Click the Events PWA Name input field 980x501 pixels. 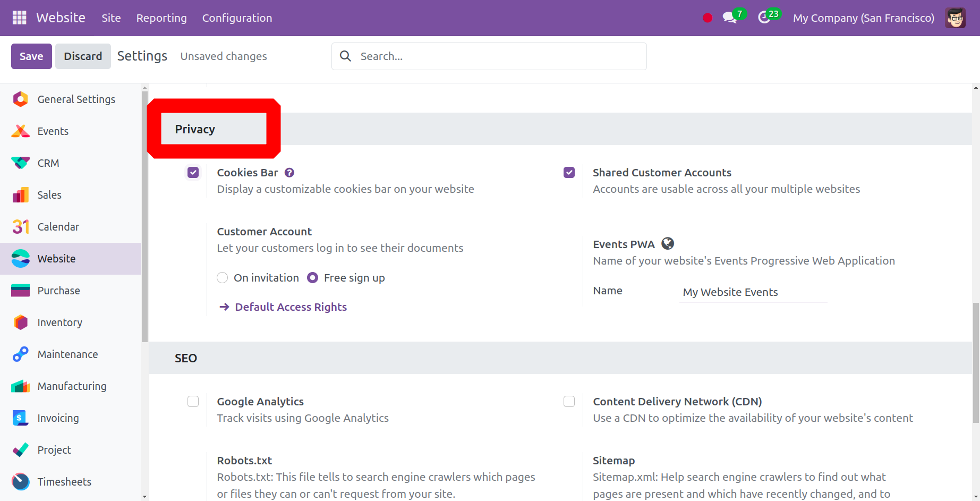(753, 292)
